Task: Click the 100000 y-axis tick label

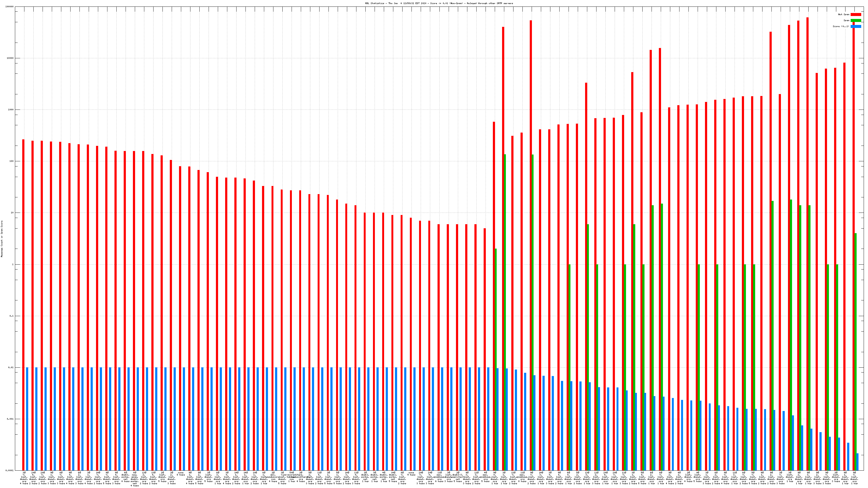Action: click(x=10, y=7)
